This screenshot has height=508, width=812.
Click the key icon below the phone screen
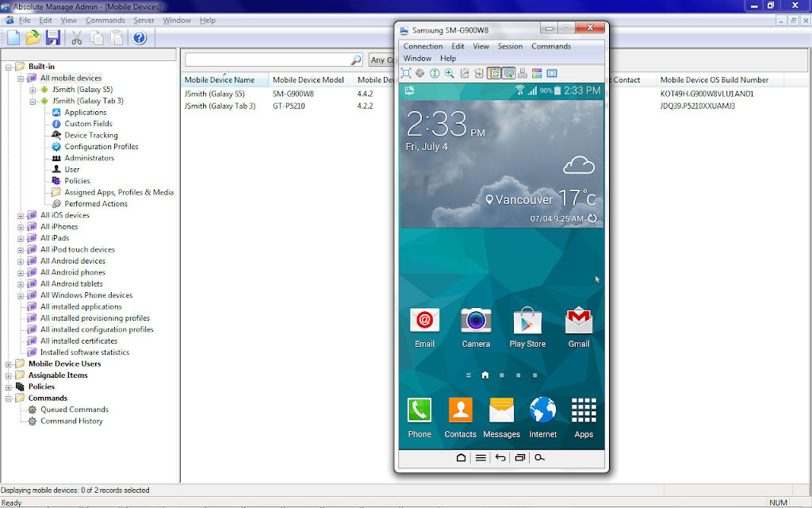click(539, 457)
